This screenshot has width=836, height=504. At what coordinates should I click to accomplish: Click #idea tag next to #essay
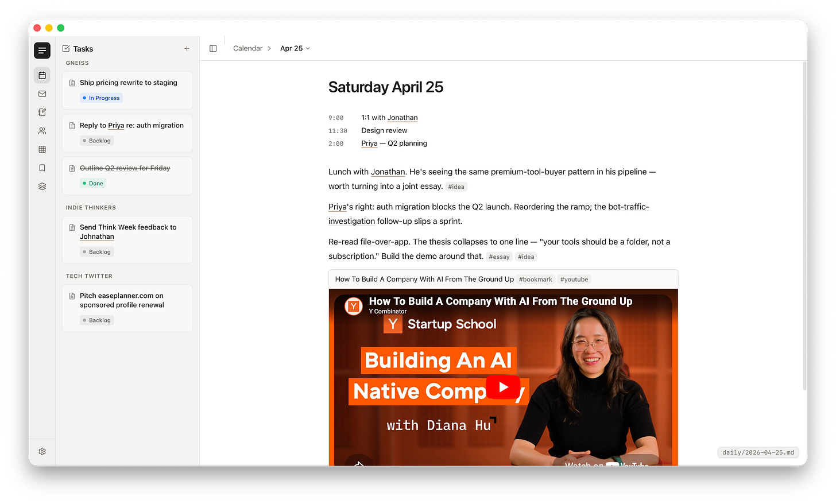tap(526, 257)
